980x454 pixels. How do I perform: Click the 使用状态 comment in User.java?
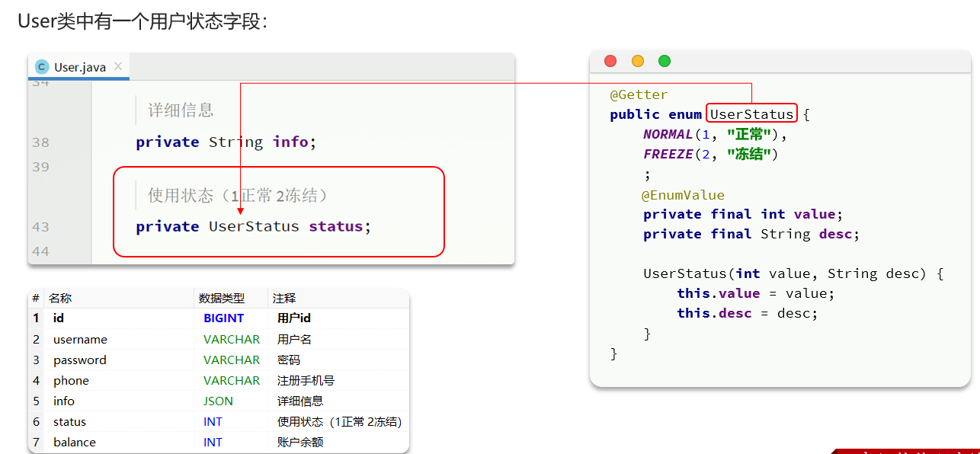click(238, 196)
